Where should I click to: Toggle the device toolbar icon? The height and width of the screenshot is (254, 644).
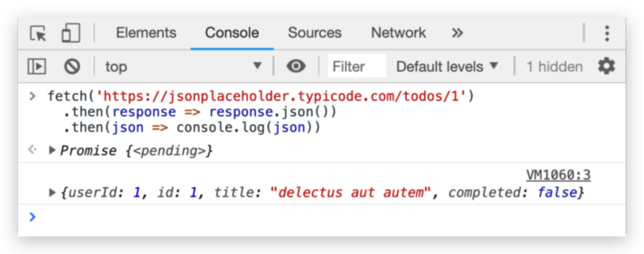pos(71,33)
